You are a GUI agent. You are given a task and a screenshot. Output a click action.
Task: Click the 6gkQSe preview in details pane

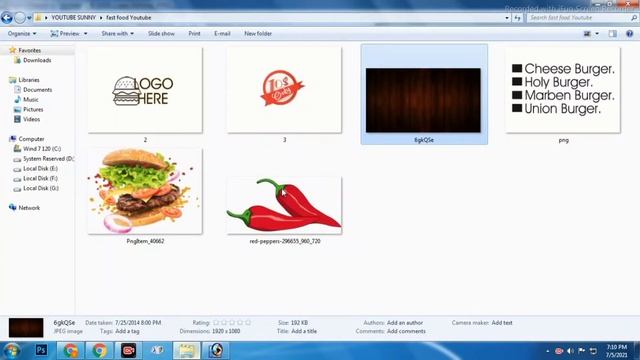pos(26,328)
